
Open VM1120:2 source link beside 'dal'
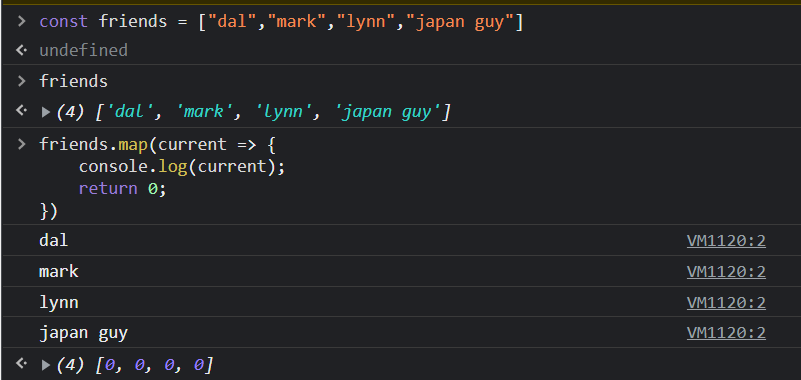click(x=726, y=241)
